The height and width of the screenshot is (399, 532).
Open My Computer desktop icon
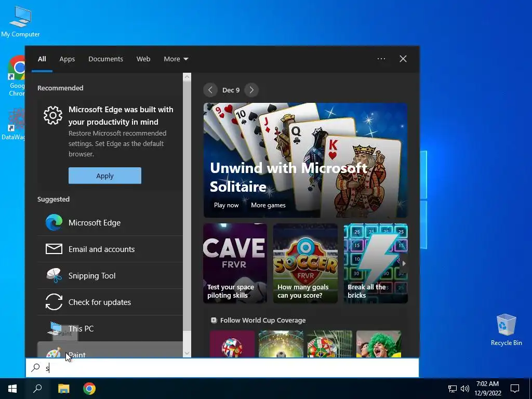coord(20,21)
